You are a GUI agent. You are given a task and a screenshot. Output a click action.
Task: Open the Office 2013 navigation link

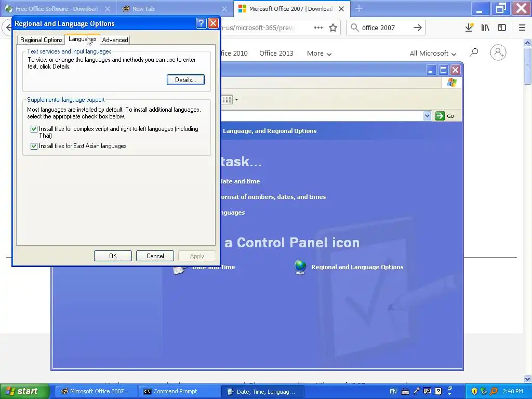click(x=276, y=54)
